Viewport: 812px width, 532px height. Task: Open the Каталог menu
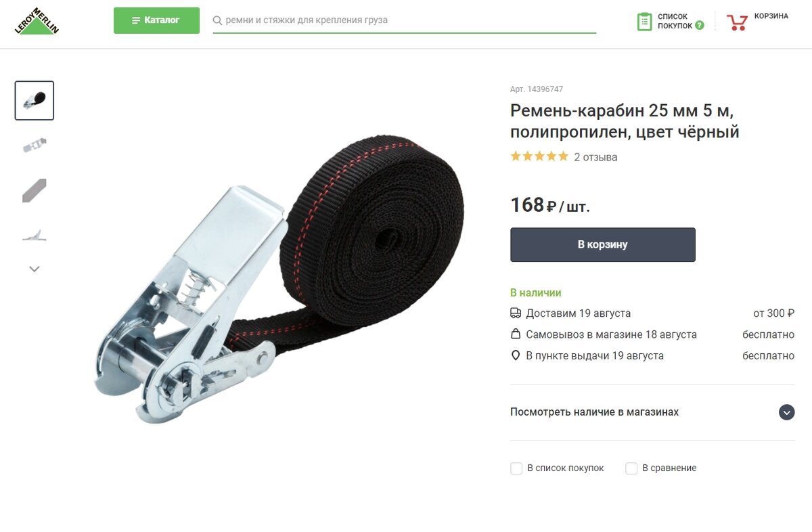coord(156,20)
